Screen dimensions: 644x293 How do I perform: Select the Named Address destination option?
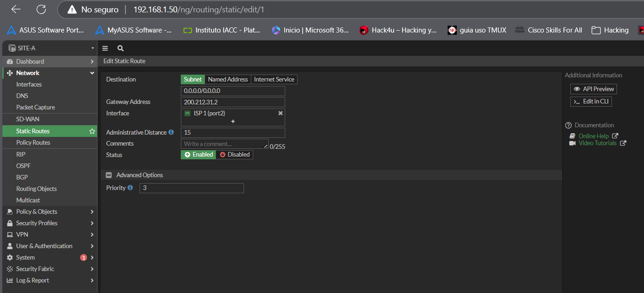228,79
